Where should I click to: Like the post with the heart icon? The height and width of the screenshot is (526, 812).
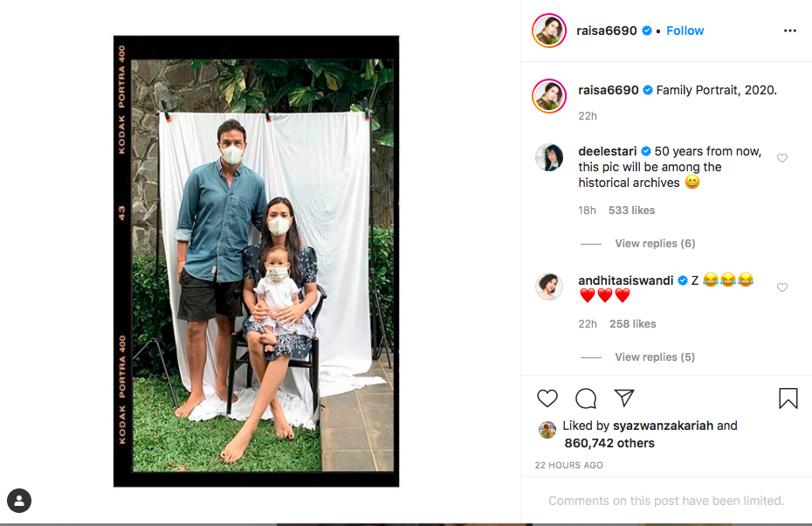coord(547,398)
